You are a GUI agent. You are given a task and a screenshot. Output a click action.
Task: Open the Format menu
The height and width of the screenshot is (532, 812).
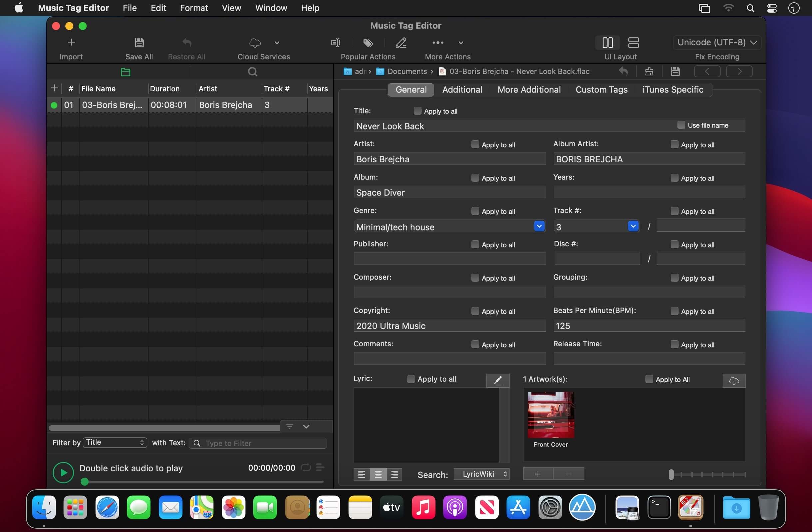click(x=194, y=8)
